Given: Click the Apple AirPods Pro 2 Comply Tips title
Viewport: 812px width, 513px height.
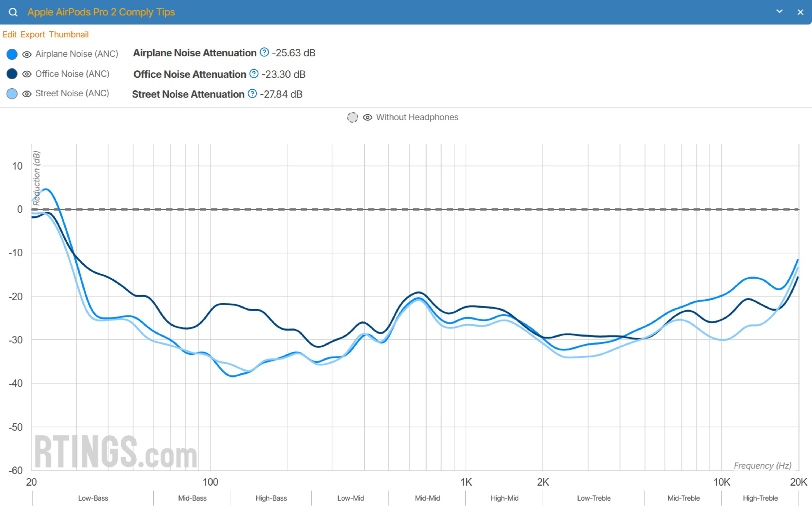Looking at the screenshot, I should click(101, 12).
